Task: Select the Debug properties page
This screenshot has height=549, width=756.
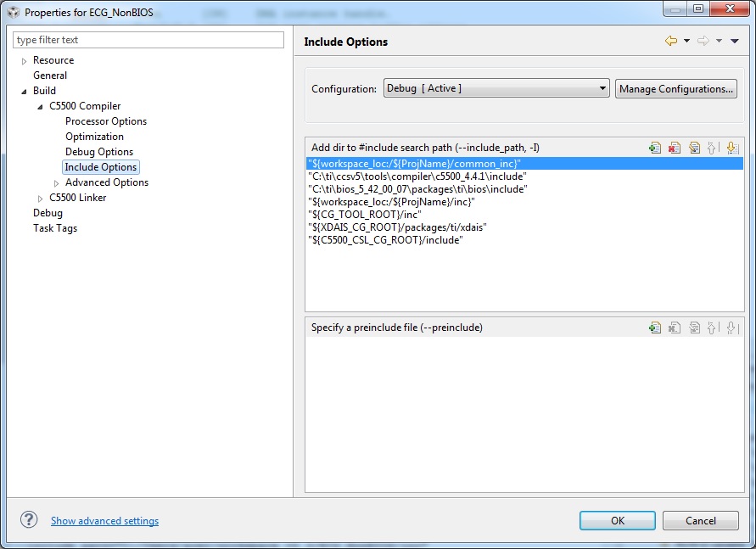Action: point(48,213)
